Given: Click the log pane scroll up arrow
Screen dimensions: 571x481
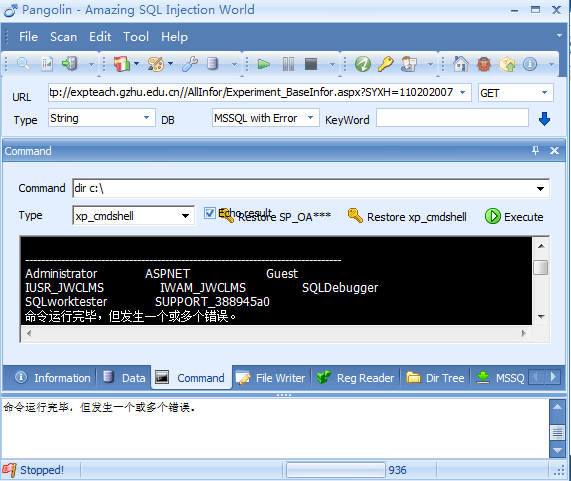Looking at the screenshot, I should pyautogui.click(x=557, y=407).
